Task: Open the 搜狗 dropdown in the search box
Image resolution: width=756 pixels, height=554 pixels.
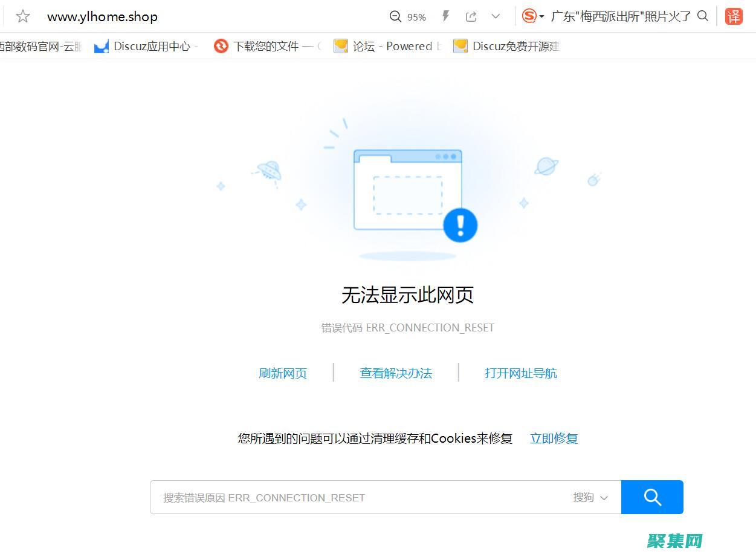Action: (591, 497)
